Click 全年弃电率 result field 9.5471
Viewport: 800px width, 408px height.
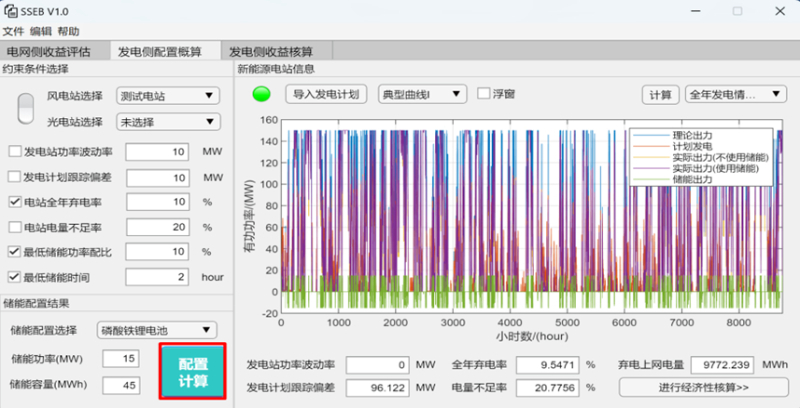click(548, 365)
